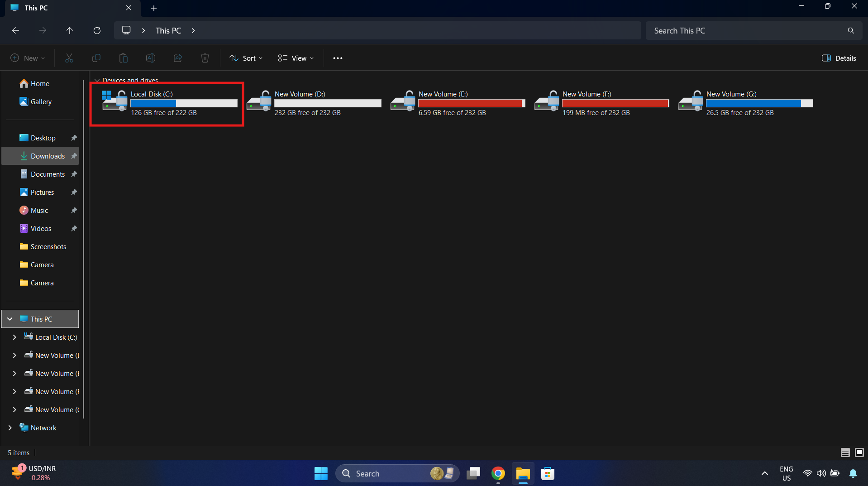Switch to details view via status bar toggle
Screen dimensions: 868x486
pyautogui.click(x=845, y=452)
